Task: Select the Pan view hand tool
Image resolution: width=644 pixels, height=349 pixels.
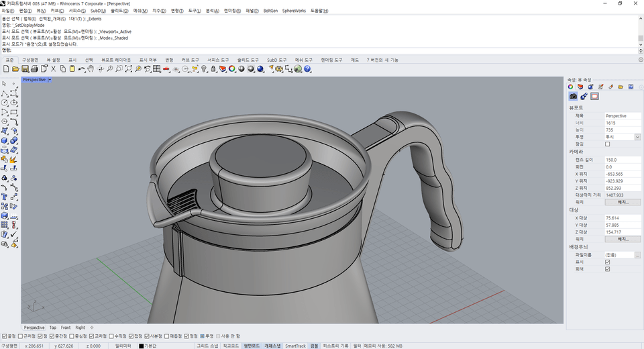Action: click(91, 69)
